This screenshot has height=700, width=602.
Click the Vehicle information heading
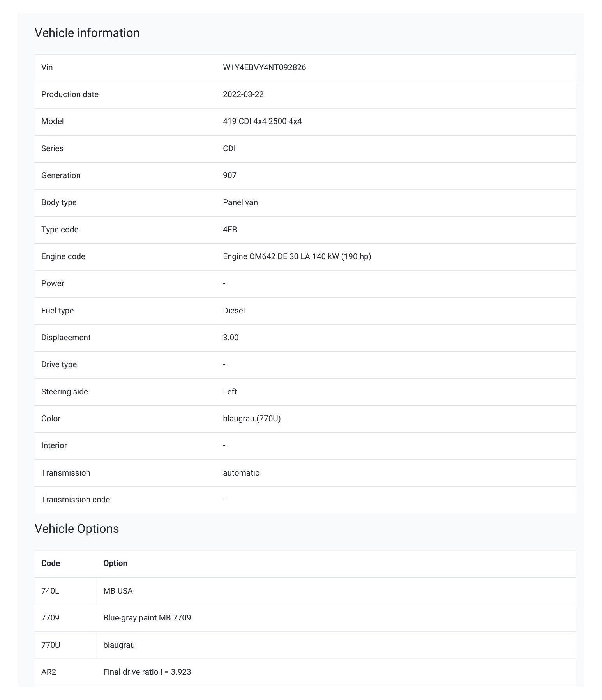[87, 33]
